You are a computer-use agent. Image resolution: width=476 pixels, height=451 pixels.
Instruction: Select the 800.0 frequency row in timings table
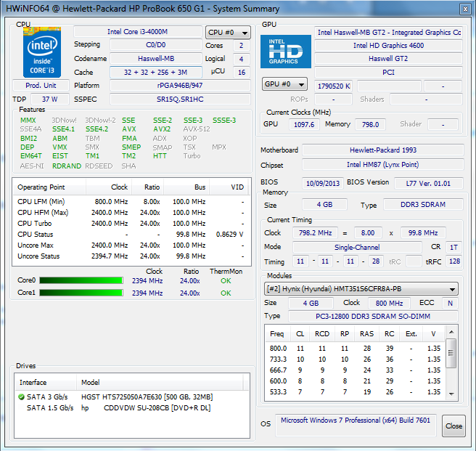click(x=355, y=349)
